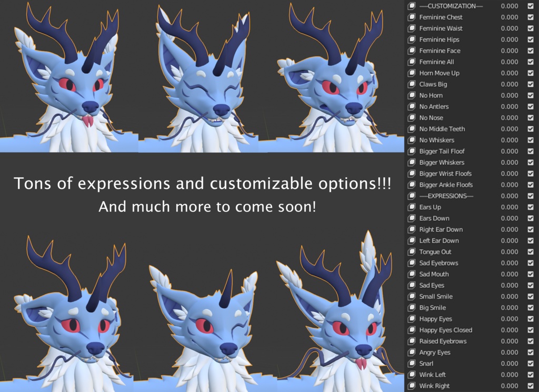Click the shape key icon for Big Smile
Image resolution: width=539 pixels, height=392 pixels.
pos(411,307)
